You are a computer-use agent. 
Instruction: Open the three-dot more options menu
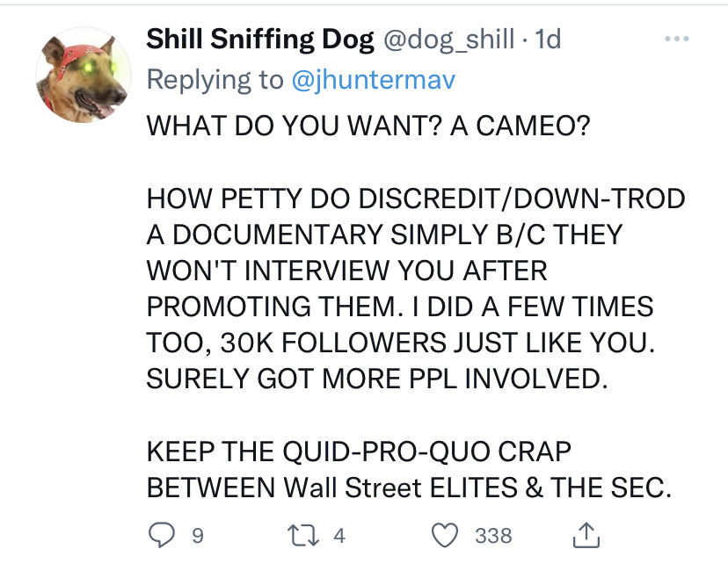pos(677,40)
